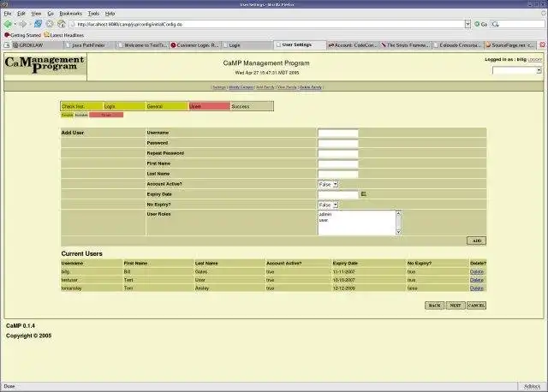Click the CANCEL button
Image resolution: width=548 pixels, height=392 pixels.
[476, 306]
